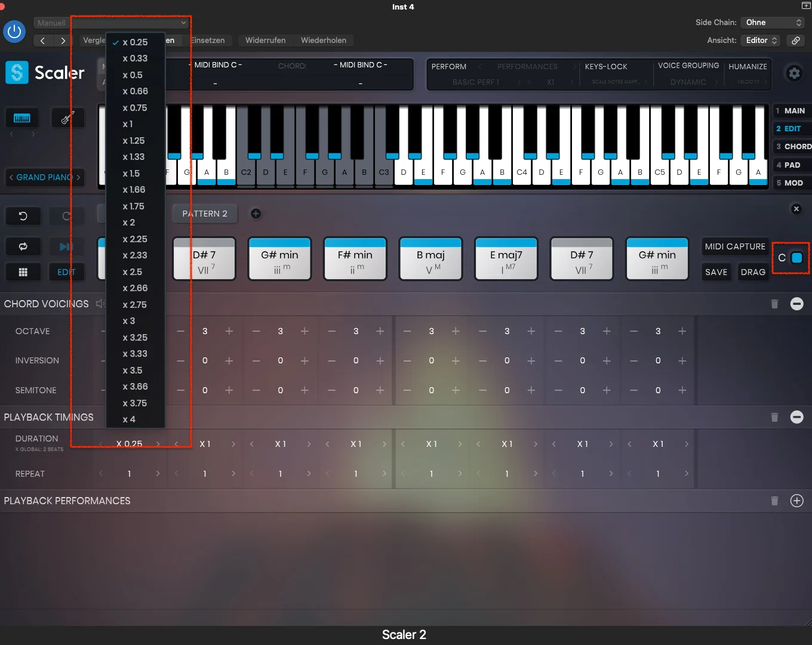The height and width of the screenshot is (645, 812).
Task: Delete Playback Timings section with trash icon
Action: [774, 417]
